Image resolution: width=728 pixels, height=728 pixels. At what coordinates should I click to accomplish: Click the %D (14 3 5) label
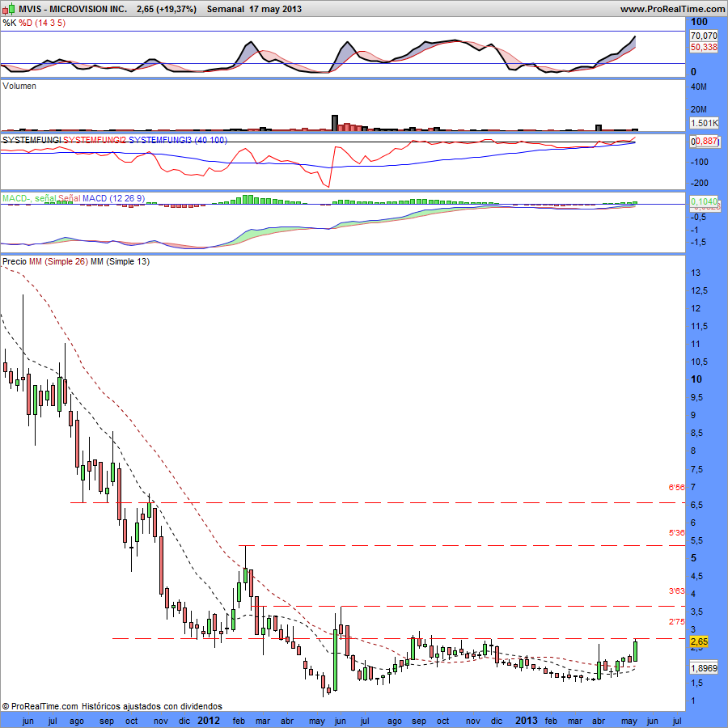tap(42, 23)
